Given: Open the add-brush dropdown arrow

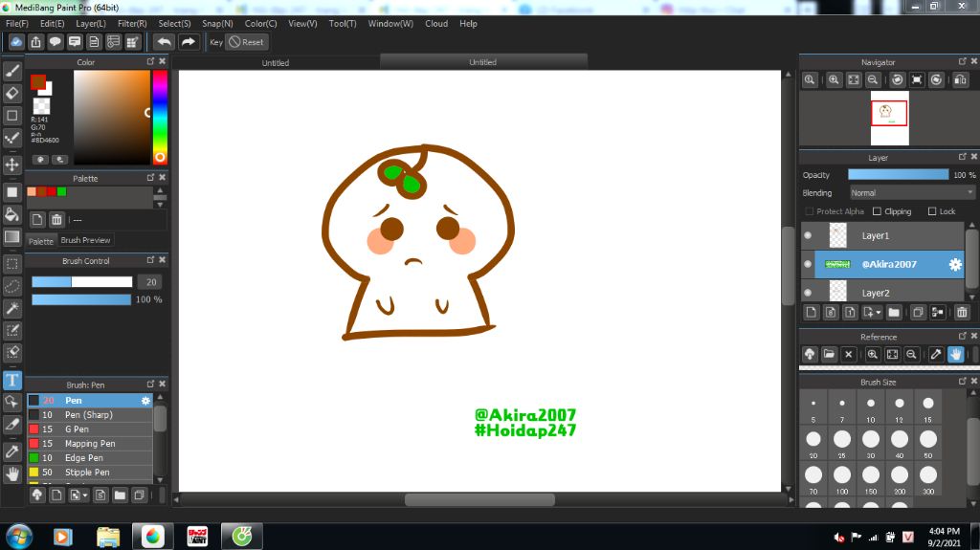Looking at the screenshot, I should pos(85,495).
